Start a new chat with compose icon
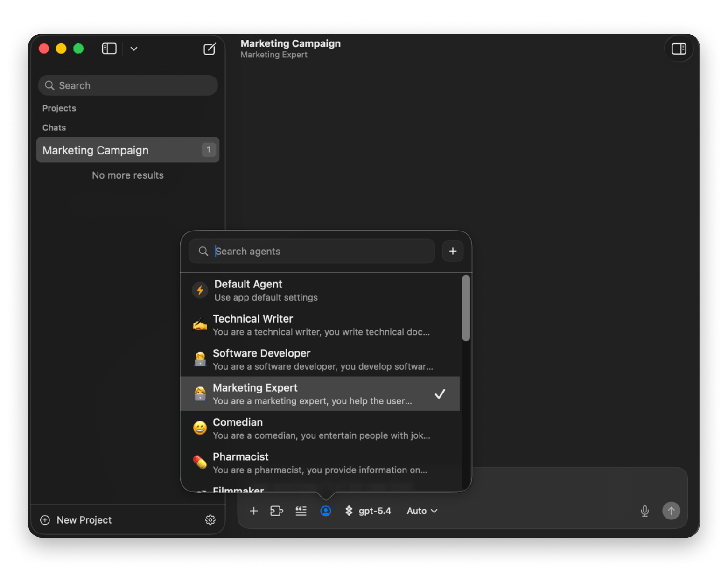This screenshot has height=575, width=728. [210, 49]
